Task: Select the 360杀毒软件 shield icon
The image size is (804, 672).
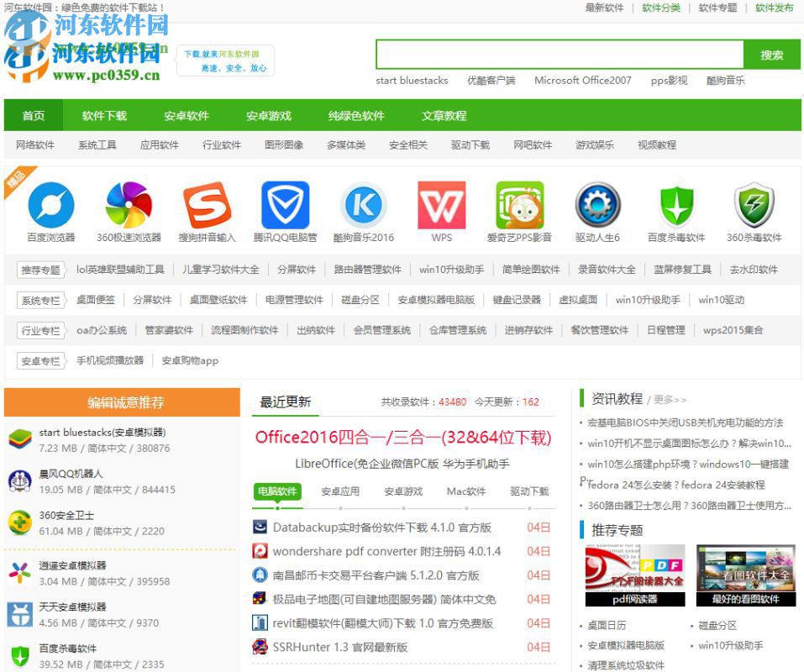Action: [x=754, y=204]
